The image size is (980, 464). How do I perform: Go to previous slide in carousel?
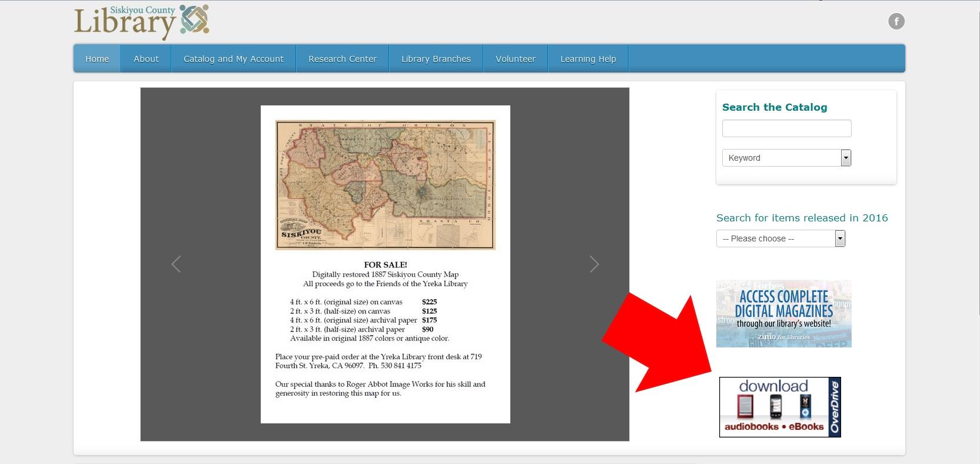click(175, 264)
